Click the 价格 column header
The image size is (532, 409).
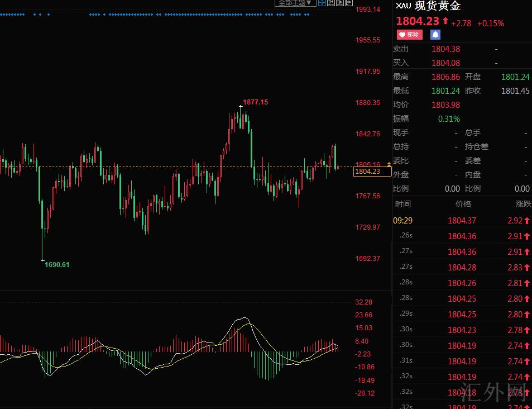tap(463, 204)
